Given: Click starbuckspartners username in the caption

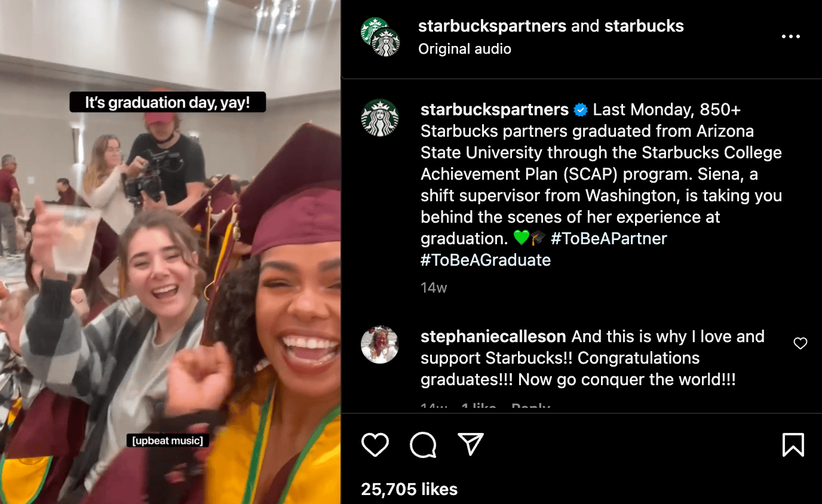Looking at the screenshot, I should (x=495, y=110).
